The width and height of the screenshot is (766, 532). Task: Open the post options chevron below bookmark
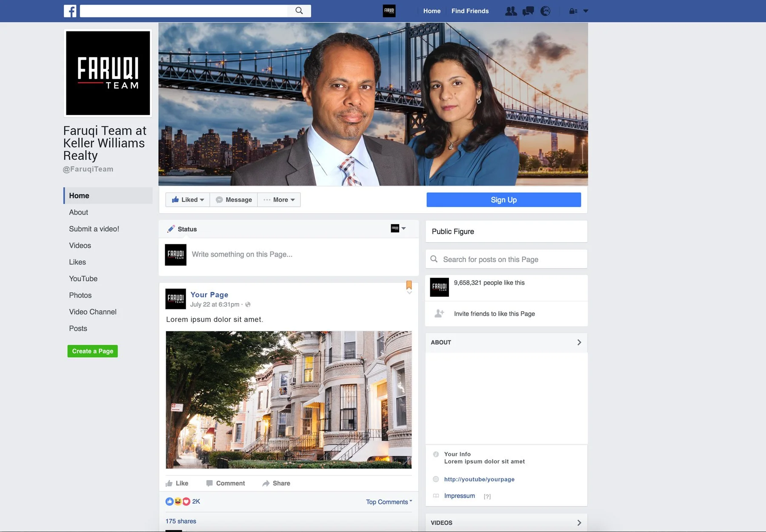pos(409,292)
